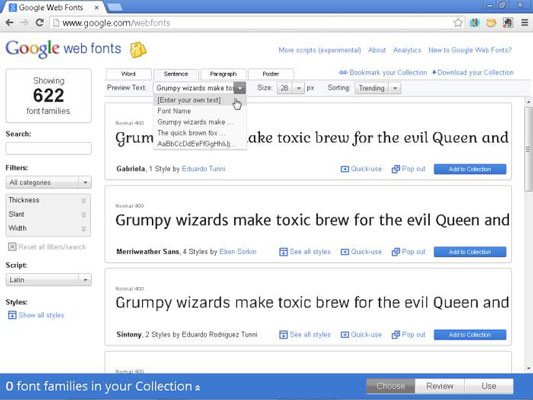Click the Google web fonts logo

(x=63, y=49)
